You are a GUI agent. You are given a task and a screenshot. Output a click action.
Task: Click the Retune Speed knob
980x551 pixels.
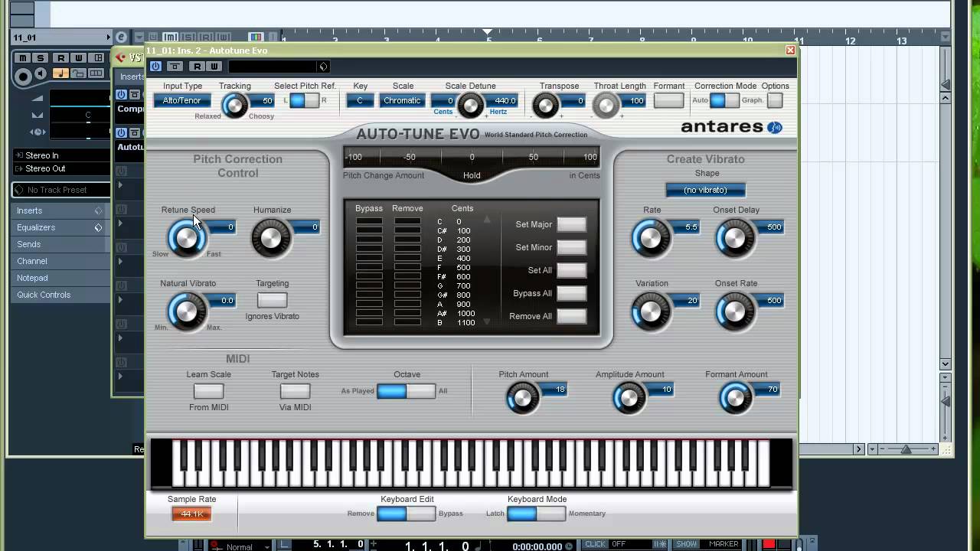(186, 239)
